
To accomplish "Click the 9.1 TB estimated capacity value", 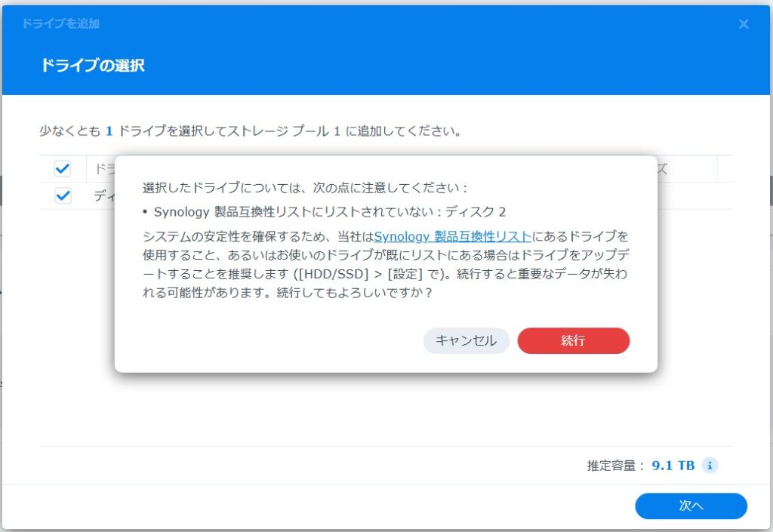I will pos(673,466).
